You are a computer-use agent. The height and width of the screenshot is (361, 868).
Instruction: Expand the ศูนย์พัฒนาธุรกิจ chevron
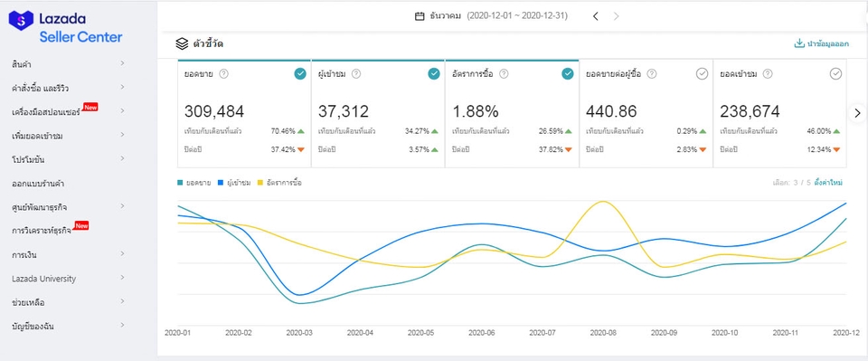[x=122, y=206]
